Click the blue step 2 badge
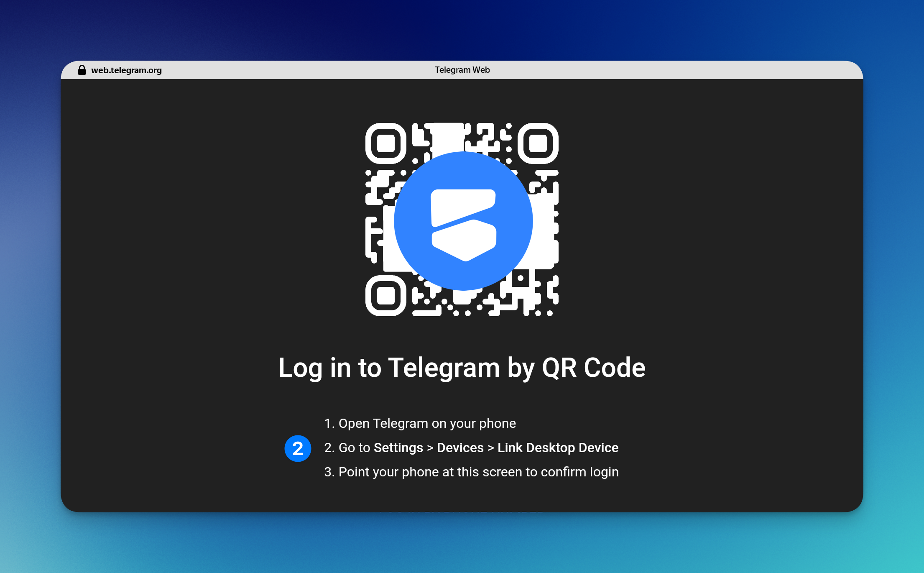The height and width of the screenshot is (573, 924). point(298,448)
